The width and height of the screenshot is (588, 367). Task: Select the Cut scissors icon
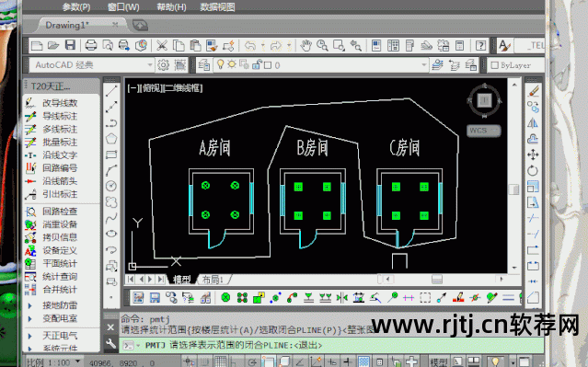pyautogui.click(x=162, y=46)
